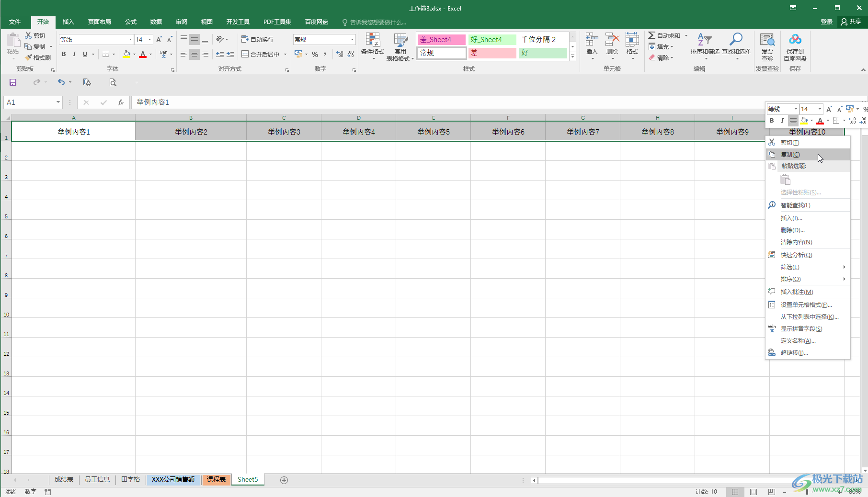The width and height of the screenshot is (868, 497).
Task: Switch to the XXX公司销售额 sheet tab
Action: (173, 480)
